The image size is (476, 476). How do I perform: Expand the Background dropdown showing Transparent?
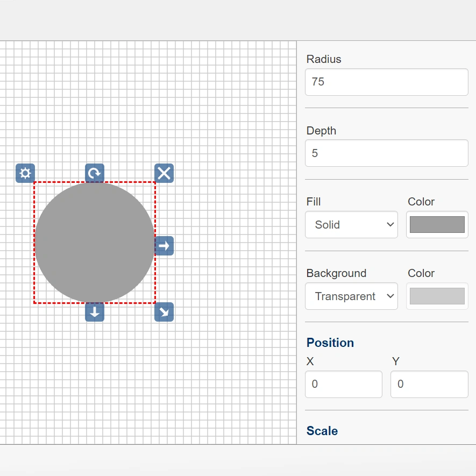(351, 296)
